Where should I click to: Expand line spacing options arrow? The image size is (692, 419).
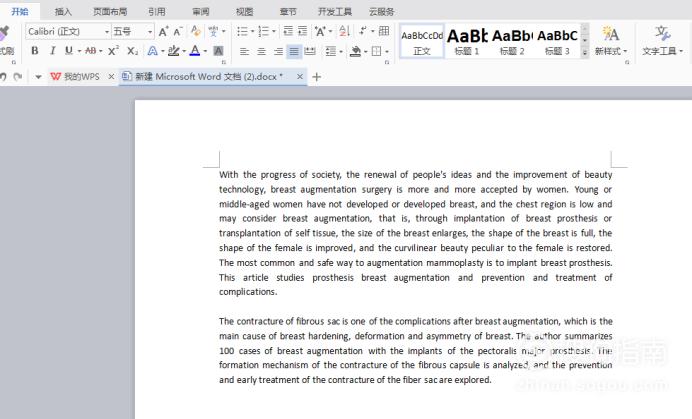(x=341, y=52)
